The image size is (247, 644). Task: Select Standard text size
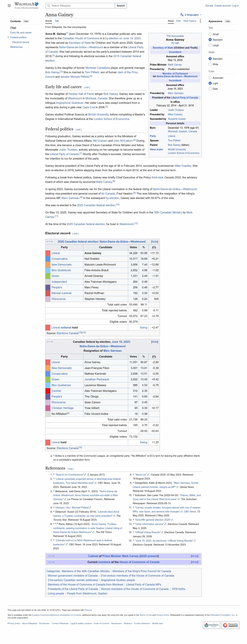[x=210, y=40]
